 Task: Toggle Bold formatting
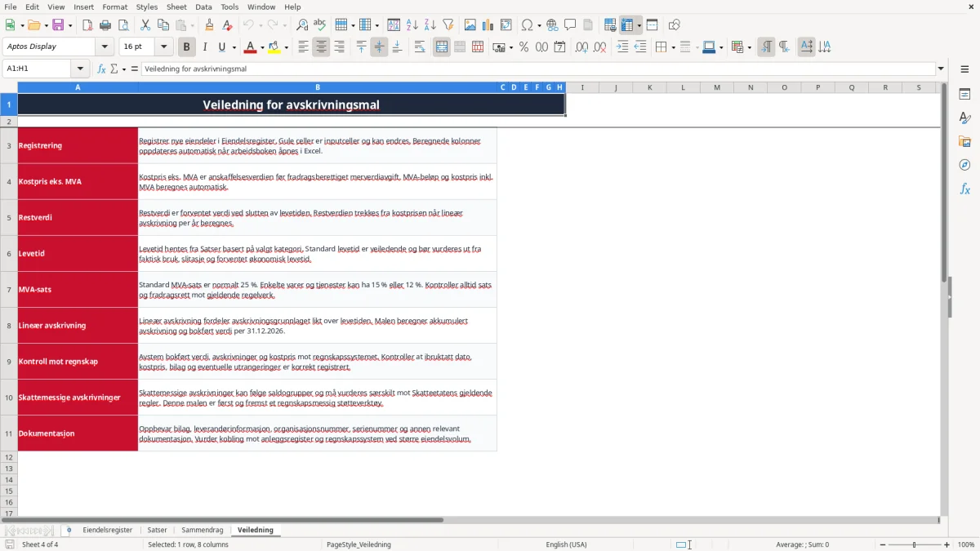[x=187, y=47]
